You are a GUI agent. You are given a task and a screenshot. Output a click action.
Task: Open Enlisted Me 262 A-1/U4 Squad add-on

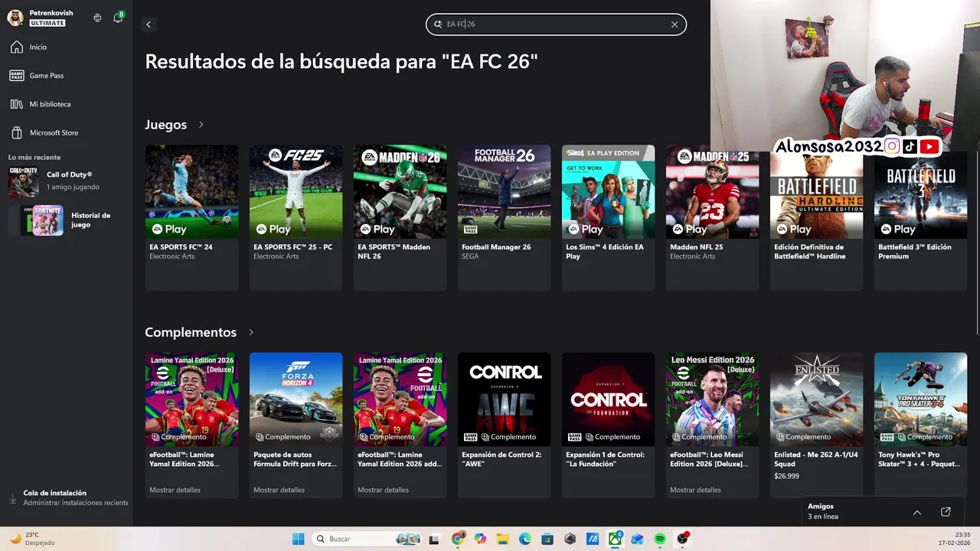click(816, 425)
